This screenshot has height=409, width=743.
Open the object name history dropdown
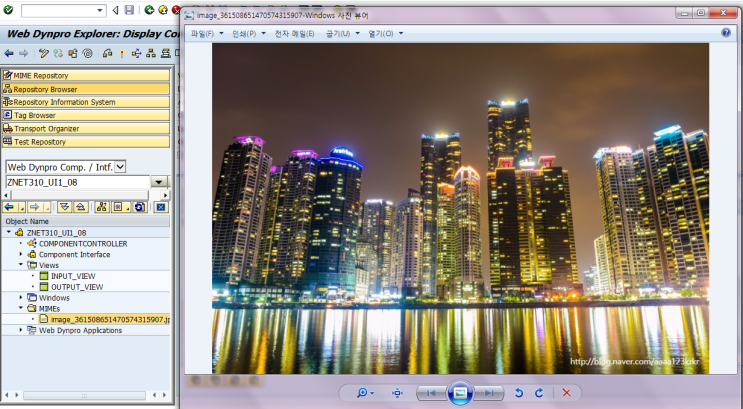[159, 182]
